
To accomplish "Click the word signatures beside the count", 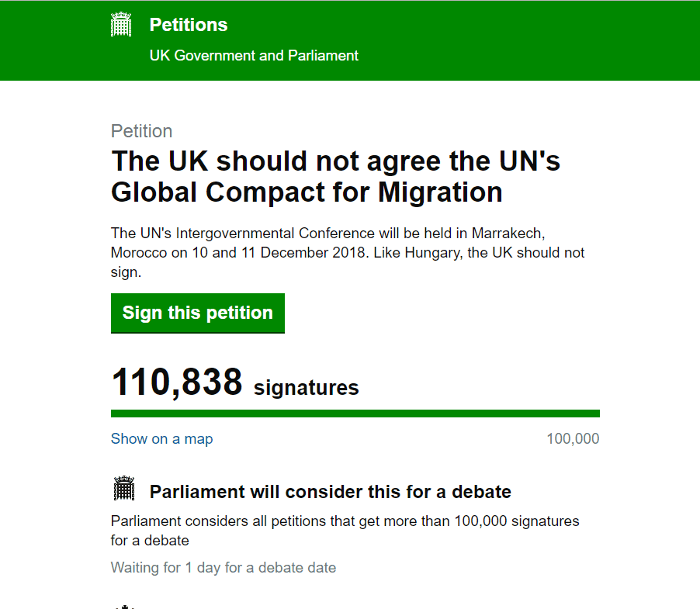I will click(x=307, y=387).
